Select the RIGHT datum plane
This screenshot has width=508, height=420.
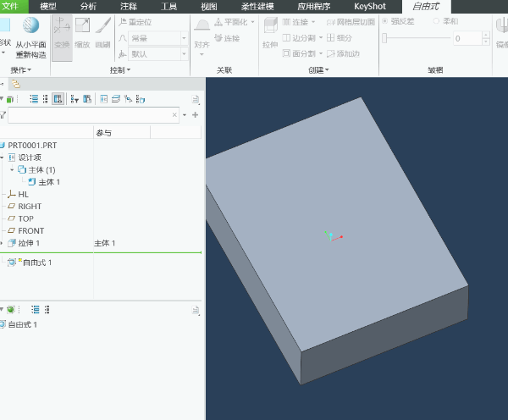(30, 207)
